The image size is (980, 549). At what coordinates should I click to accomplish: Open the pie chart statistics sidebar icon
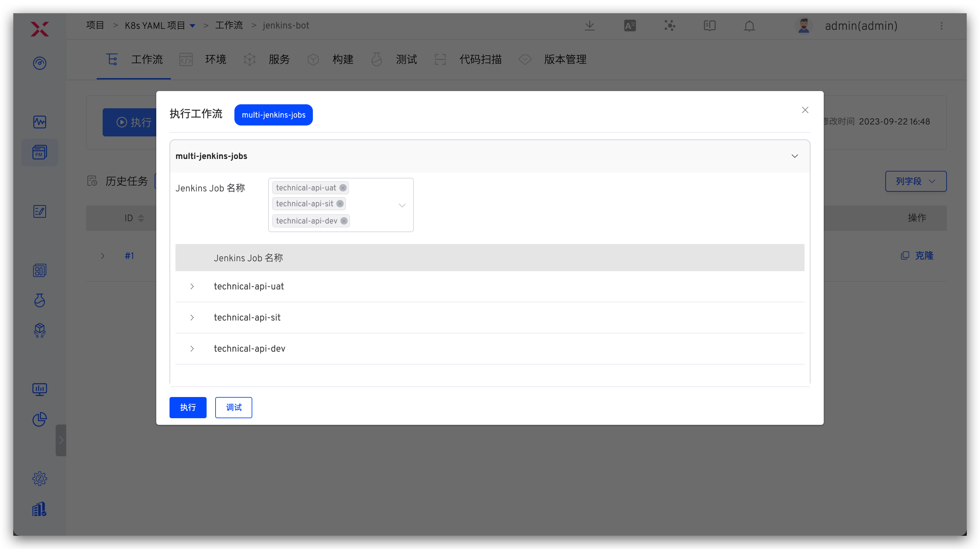40,419
